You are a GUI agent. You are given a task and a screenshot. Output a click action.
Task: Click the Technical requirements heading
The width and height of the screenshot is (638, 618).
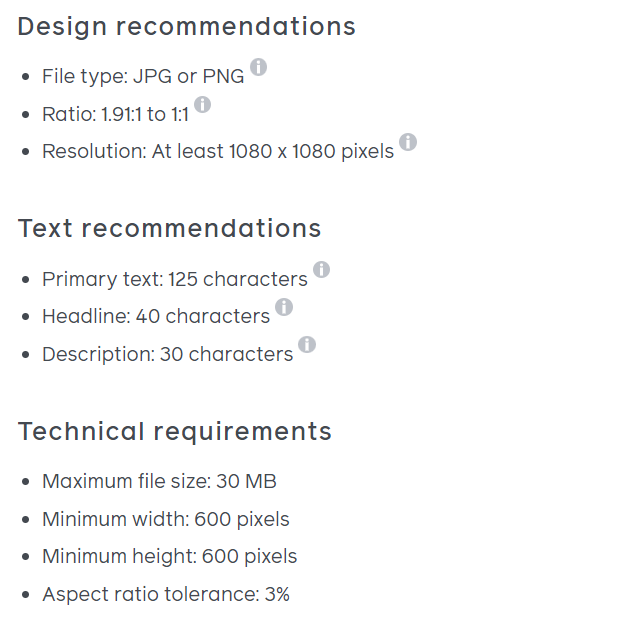click(175, 432)
